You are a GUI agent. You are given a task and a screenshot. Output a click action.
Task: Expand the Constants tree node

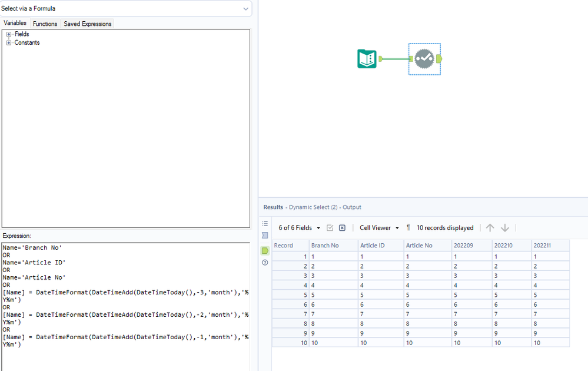[x=9, y=43]
